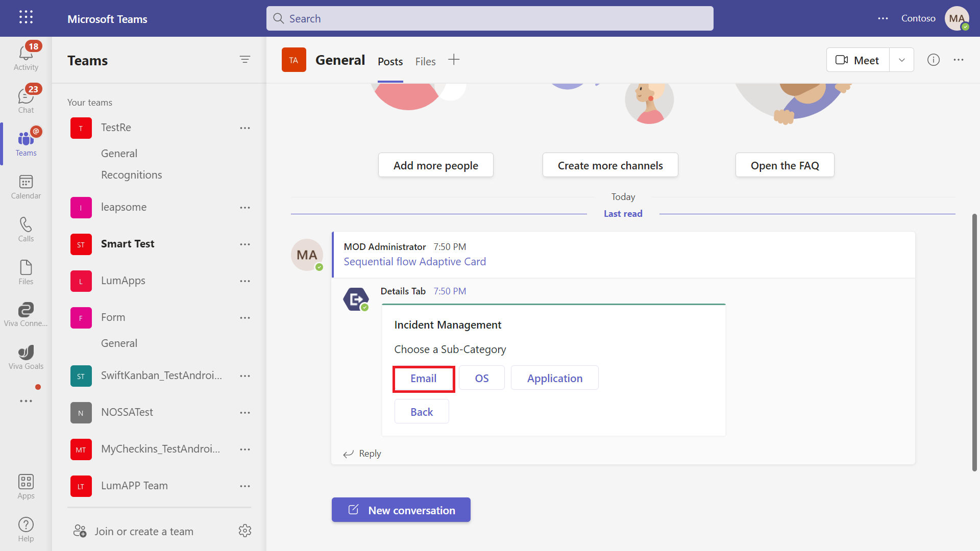The height and width of the screenshot is (551, 980).
Task: Open settings and more in the header
Action: (883, 18)
